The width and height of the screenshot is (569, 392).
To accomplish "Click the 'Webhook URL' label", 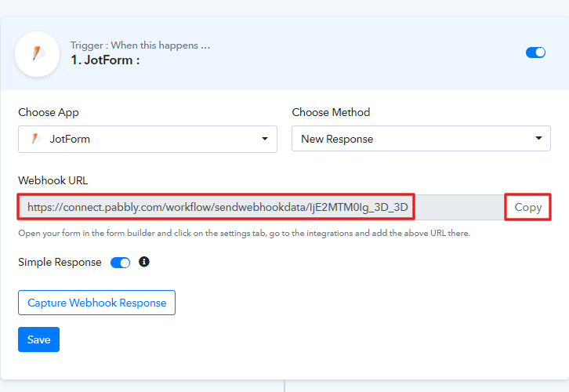I will (53, 180).
